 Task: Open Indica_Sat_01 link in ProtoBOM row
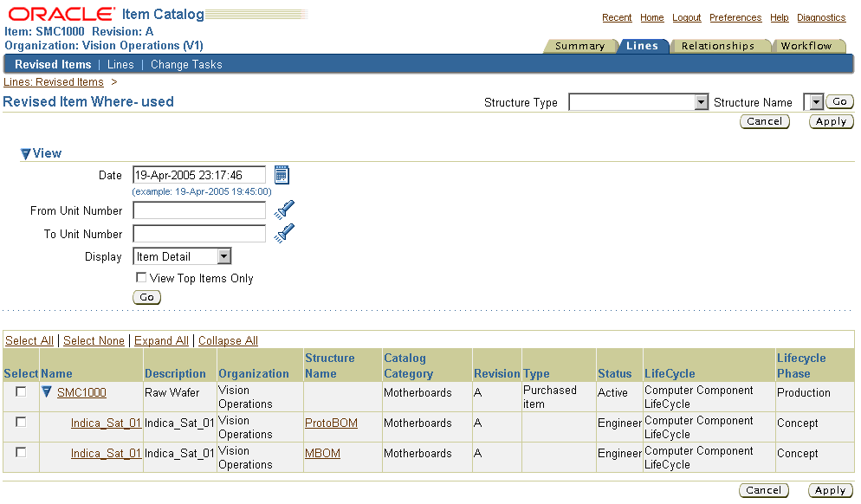click(106, 423)
